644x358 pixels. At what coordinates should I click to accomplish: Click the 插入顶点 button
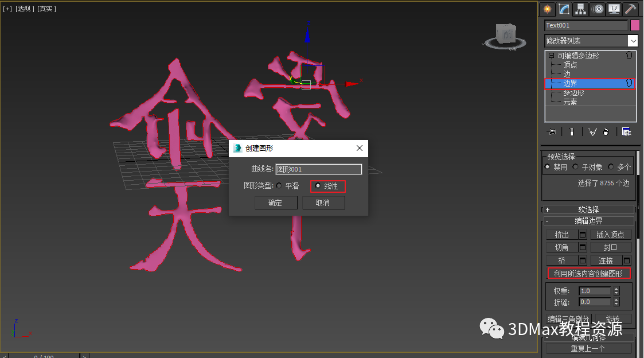(x=610, y=235)
